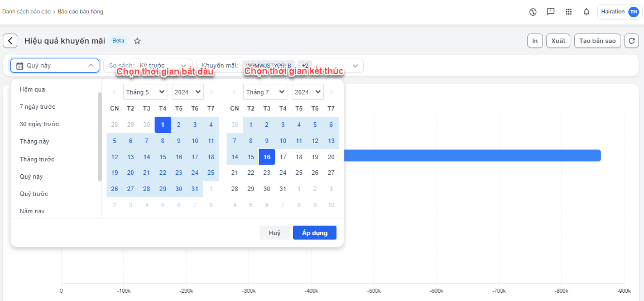This screenshot has width=644, height=301.
Task: Star the report as a favorite
Action: [x=137, y=41]
